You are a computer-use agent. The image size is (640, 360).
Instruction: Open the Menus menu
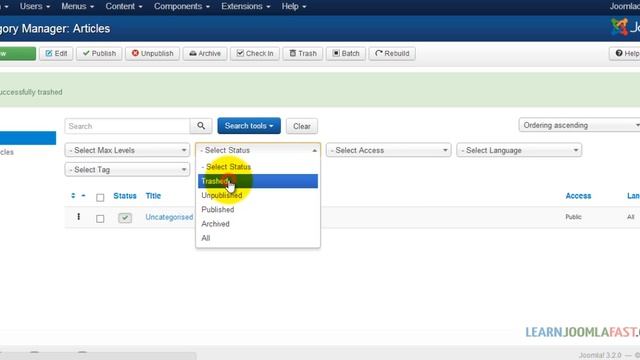[x=78, y=7]
